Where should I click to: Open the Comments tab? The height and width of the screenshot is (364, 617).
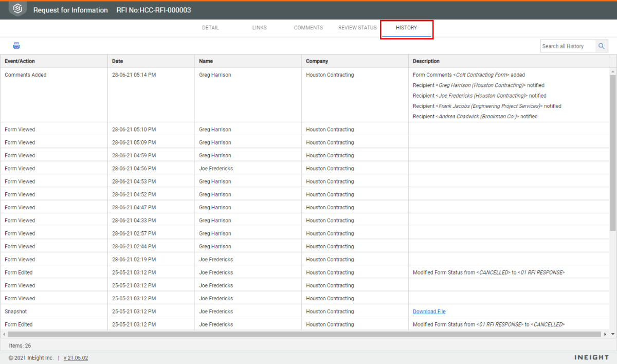tap(308, 28)
